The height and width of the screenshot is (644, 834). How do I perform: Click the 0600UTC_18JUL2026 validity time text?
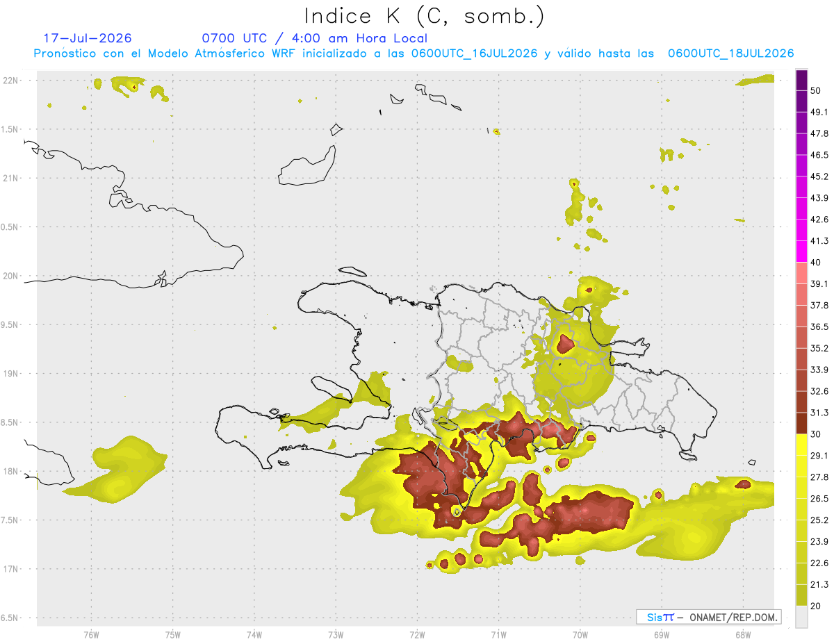(730, 53)
